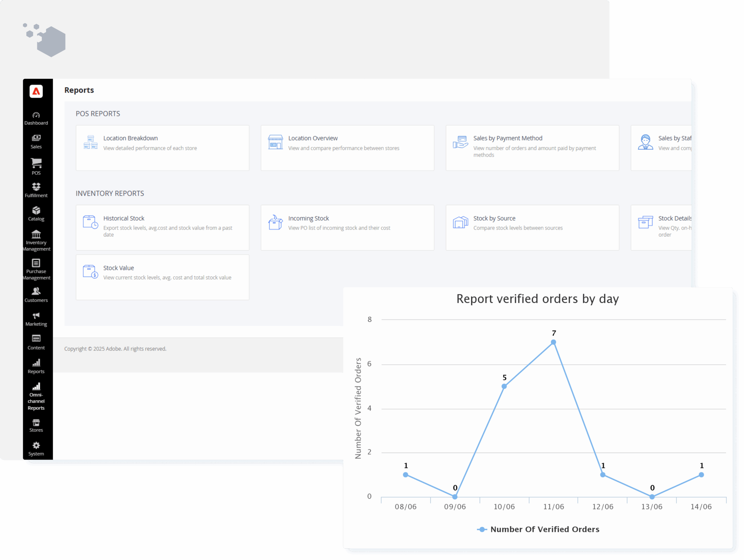Click the 10/06 data point showing 5

[505, 387]
